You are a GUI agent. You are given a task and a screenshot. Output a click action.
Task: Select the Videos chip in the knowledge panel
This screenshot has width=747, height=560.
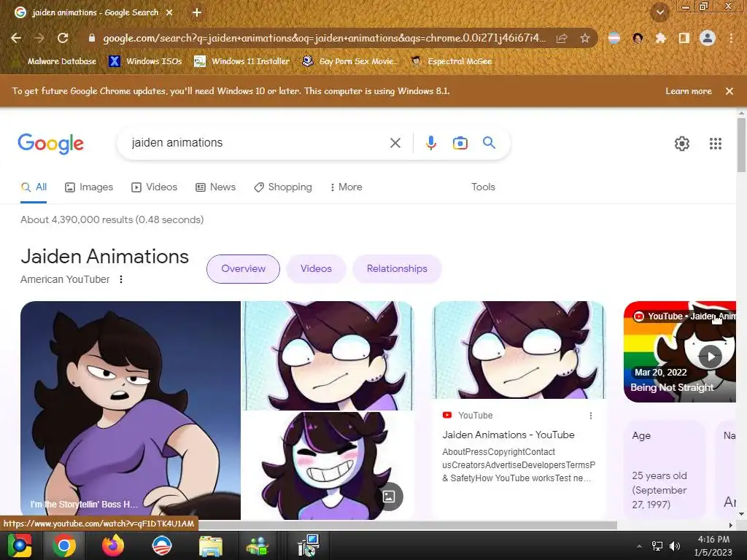tap(316, 268)
